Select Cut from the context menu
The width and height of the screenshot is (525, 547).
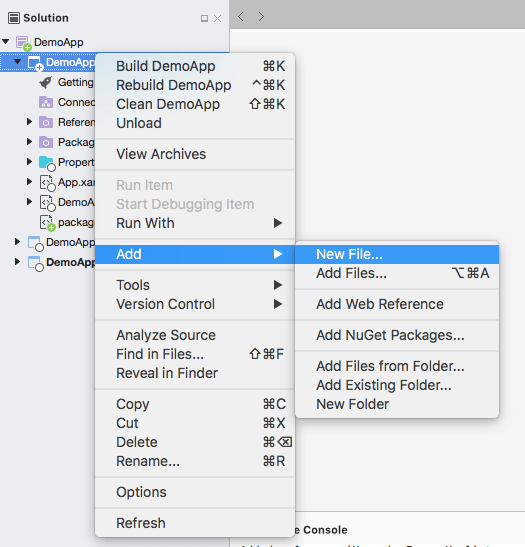[195, 423]
